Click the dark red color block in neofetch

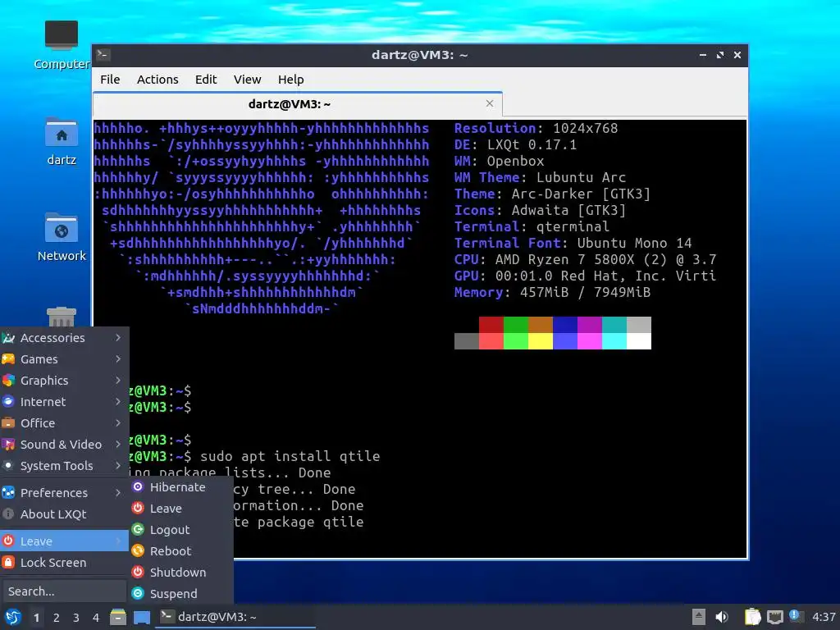click(x=491, y=325)
